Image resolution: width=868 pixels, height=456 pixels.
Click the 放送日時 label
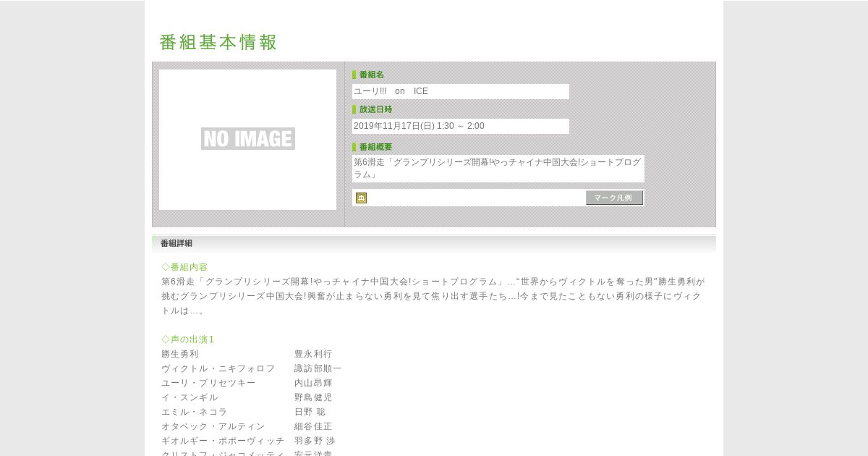375,109
